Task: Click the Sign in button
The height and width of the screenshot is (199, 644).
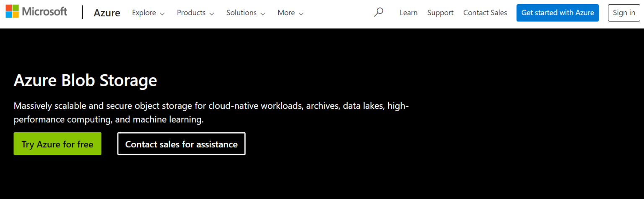Action: tap(624, 13)
